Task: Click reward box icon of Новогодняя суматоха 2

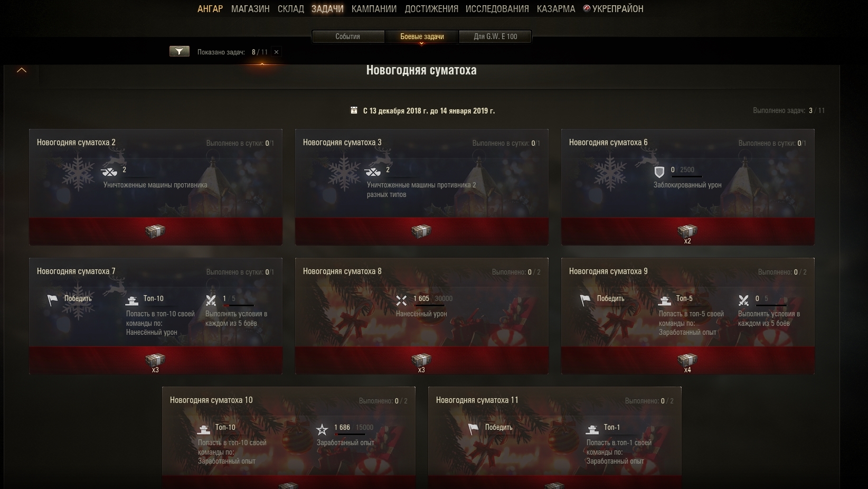Action: (155, 231)
